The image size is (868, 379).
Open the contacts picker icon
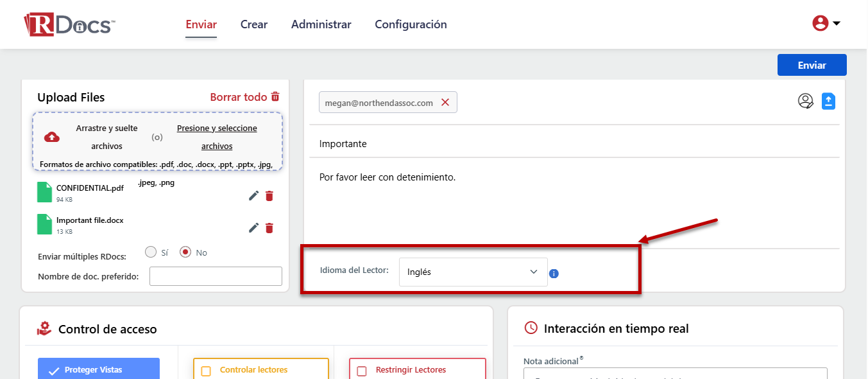pos(806,101)
